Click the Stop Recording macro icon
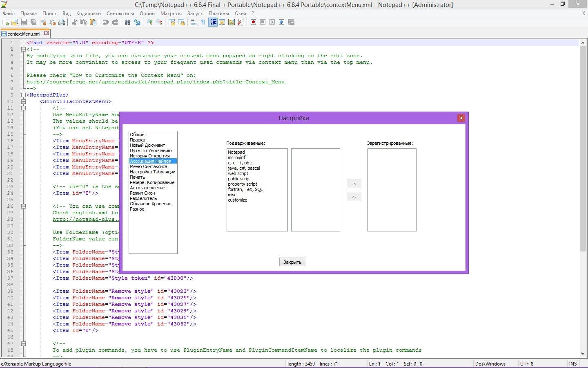Viewport: 588px width, 368px height. [263, 22]
